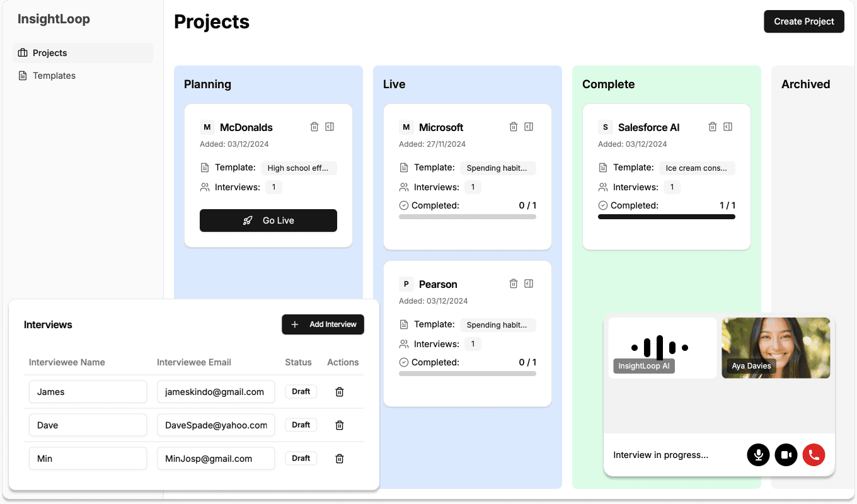Delete the McDonalds project via trash icon
Screen dimensions: 857x504
tap(314, 127)
